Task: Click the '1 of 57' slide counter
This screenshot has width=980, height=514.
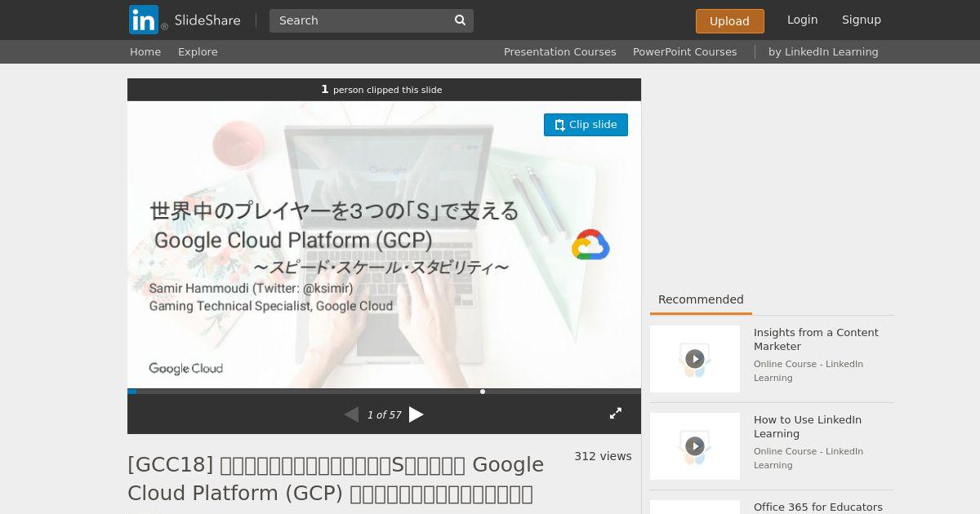Action: 384,414
